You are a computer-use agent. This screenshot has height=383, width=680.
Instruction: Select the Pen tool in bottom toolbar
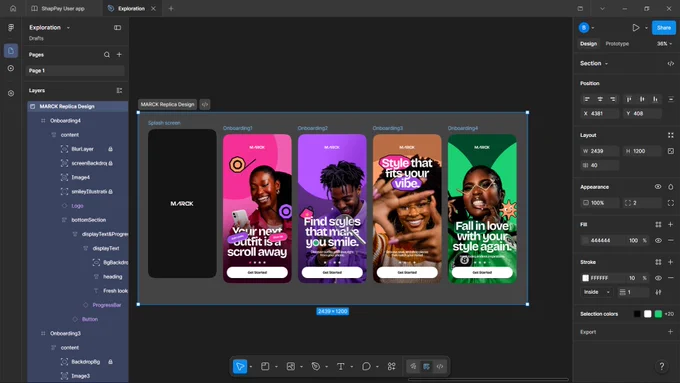pyautogui.click(x=316, y=367)
